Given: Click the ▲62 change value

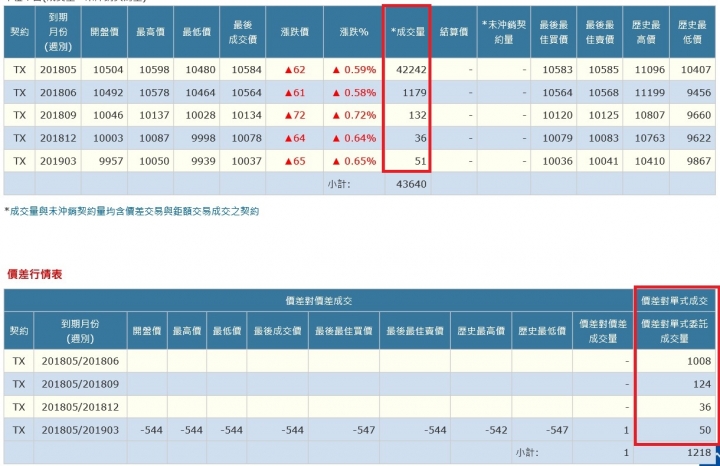Looking at the screenshot, I should 294,70.
